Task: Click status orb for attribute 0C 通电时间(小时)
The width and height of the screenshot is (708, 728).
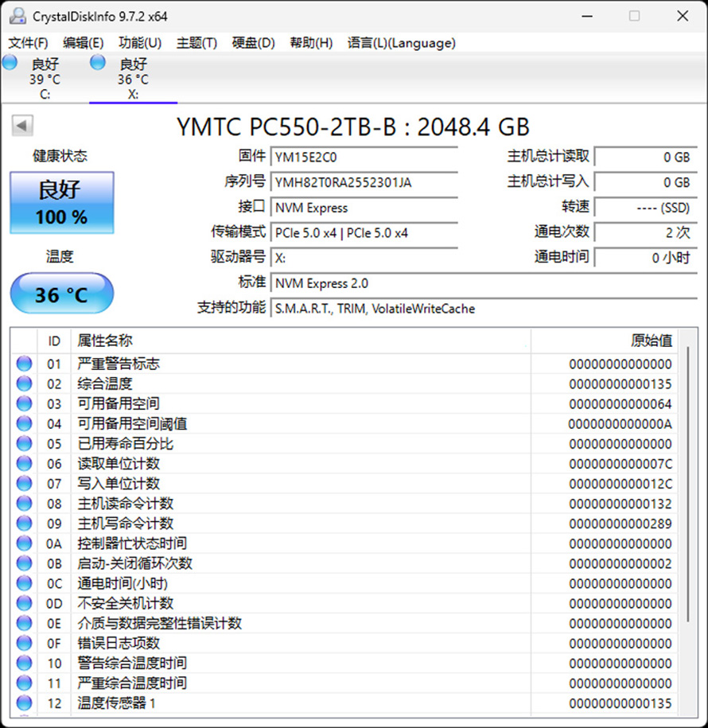Action: pos(25,583)
